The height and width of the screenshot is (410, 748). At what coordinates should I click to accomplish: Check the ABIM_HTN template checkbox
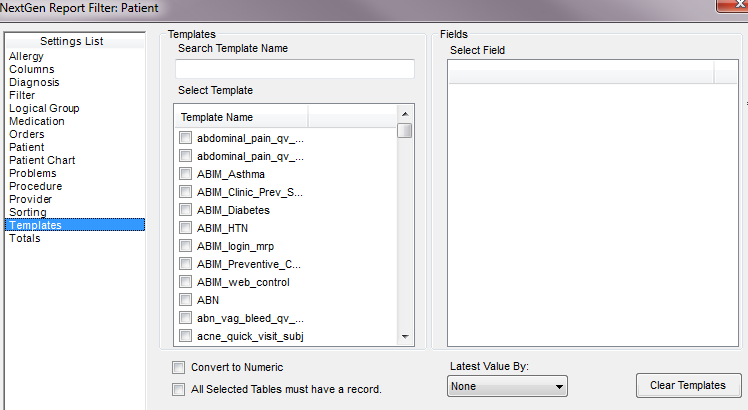click(186, 228)
